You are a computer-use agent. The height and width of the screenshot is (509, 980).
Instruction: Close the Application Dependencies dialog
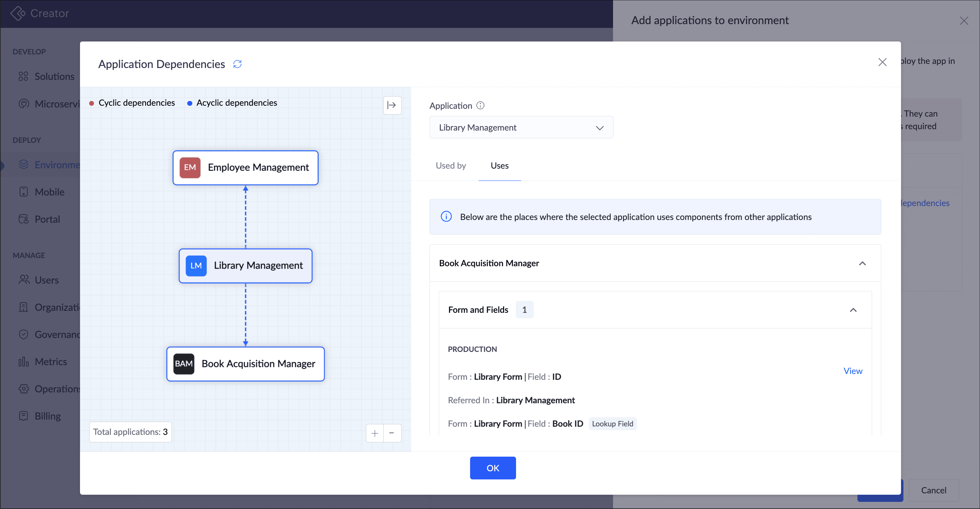point(882,62)
